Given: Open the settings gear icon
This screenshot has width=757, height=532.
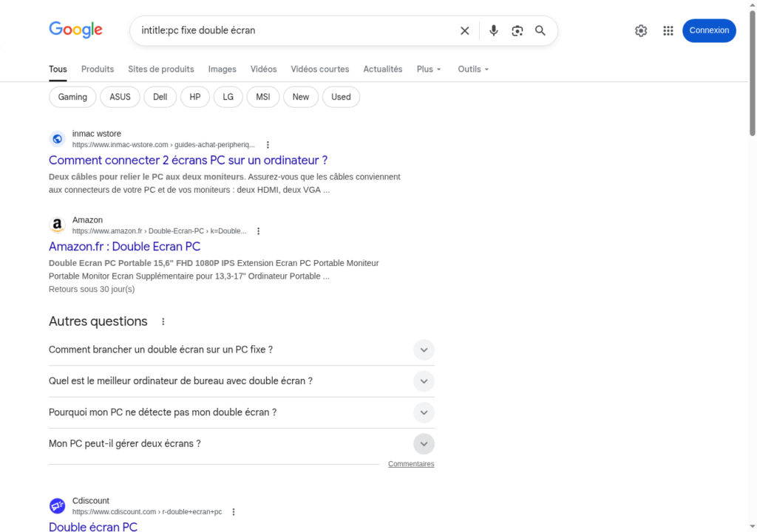Looking at the screenshot, I should [641, 30].
